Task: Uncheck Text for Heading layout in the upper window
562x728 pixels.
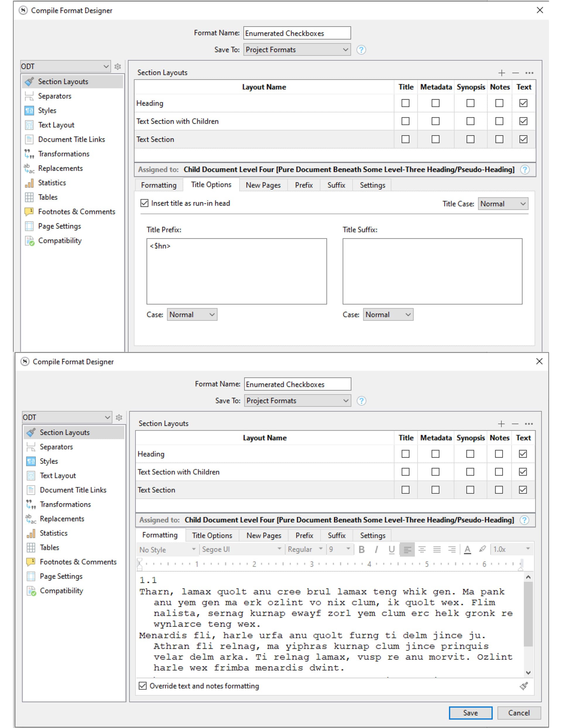Action: click(x=523, y=103)
